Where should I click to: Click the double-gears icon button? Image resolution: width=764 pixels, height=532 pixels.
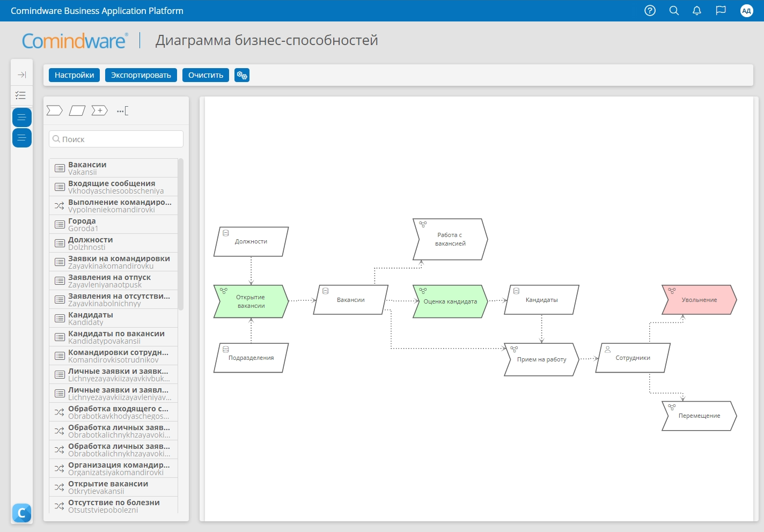242,75
